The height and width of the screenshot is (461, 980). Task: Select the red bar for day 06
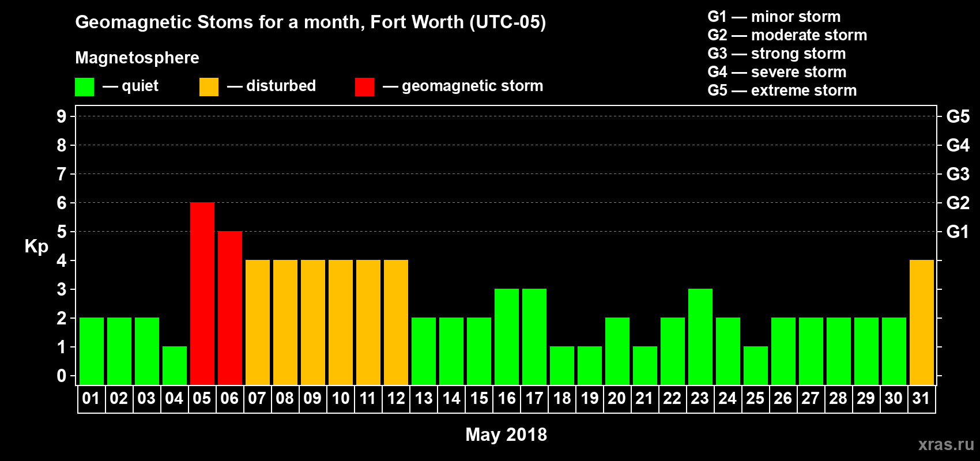point(230,308)
